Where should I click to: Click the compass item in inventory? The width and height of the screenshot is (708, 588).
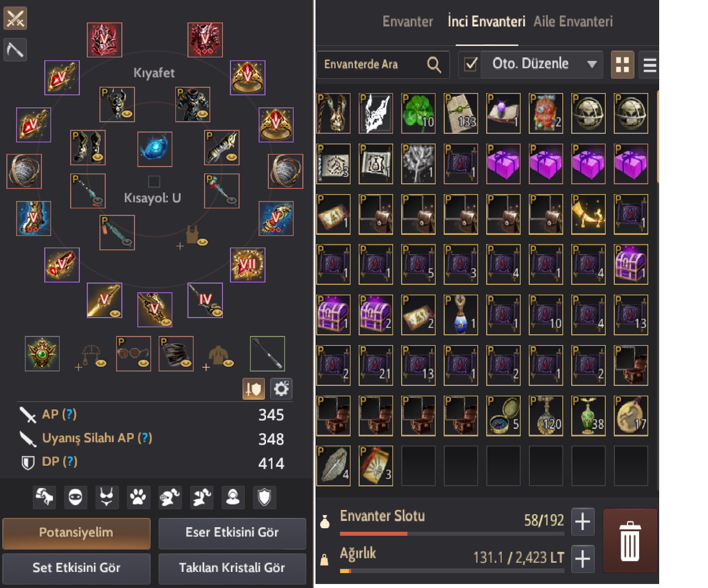[503, 416]
